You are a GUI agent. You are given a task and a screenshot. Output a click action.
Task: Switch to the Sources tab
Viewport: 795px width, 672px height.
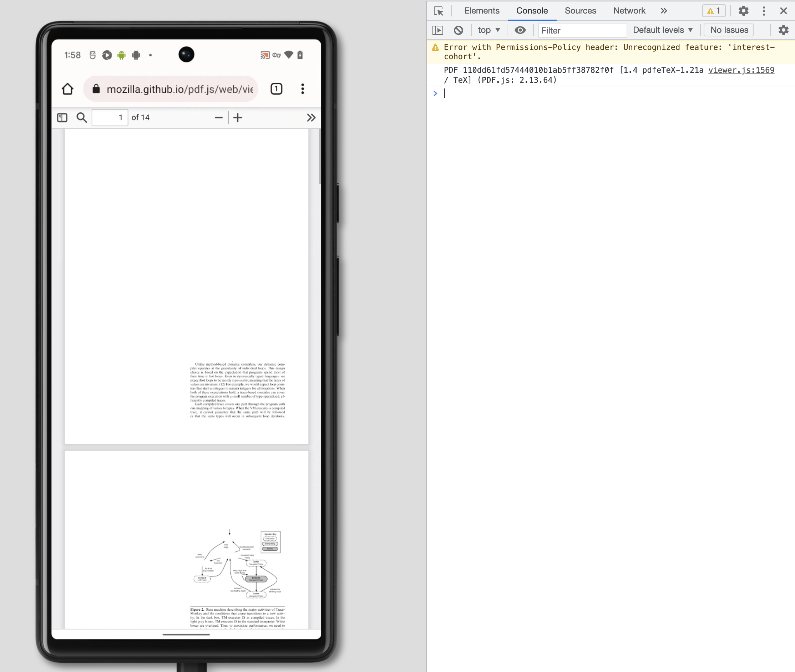(580, 11)
